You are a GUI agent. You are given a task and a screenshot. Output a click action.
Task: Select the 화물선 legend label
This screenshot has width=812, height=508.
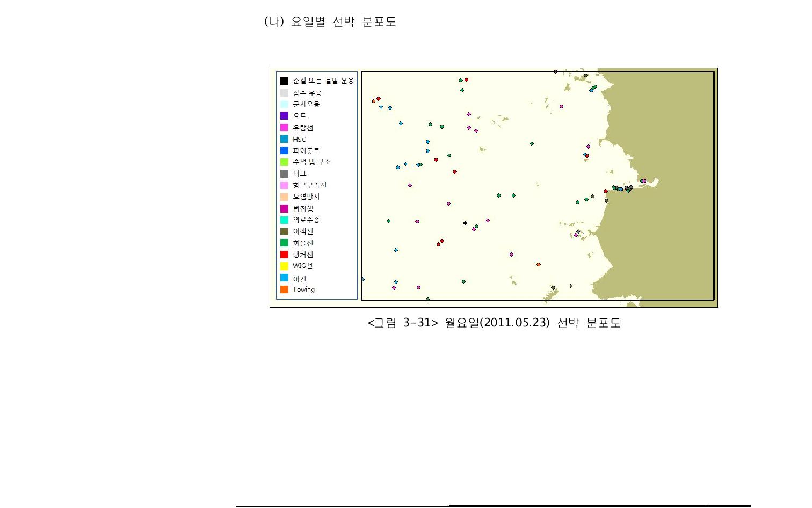(x=303, y=243)
